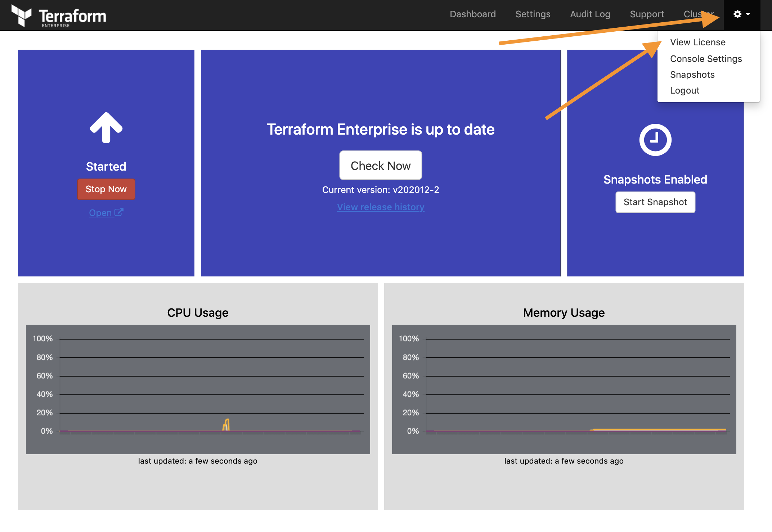Open the Dashboard nav item
Image resolution: width=772 pixels, height=532 pixels.
(472, 14)
